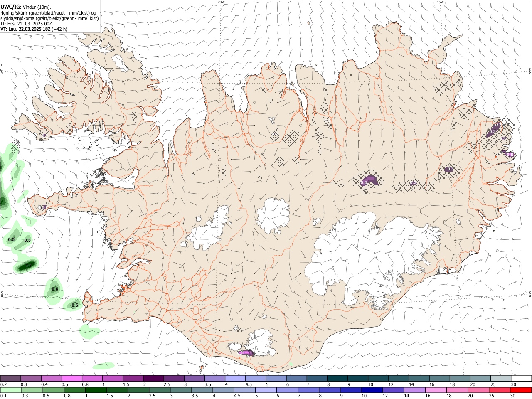Viewport: 532px width, 399px height.
Task: Pick the bright pink 0.5–0.8 swatch, upper legend row
Action: coord(71,379)
